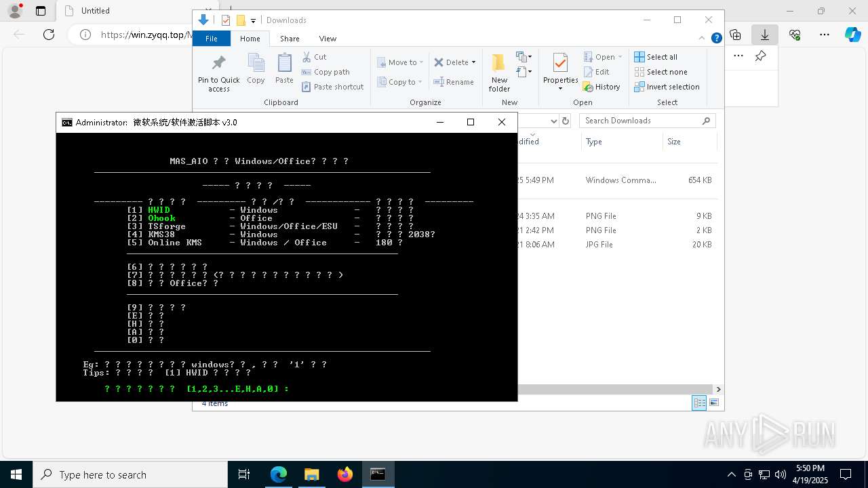Click Select none in the ribbon
The image size is (868, 488).
660,72
